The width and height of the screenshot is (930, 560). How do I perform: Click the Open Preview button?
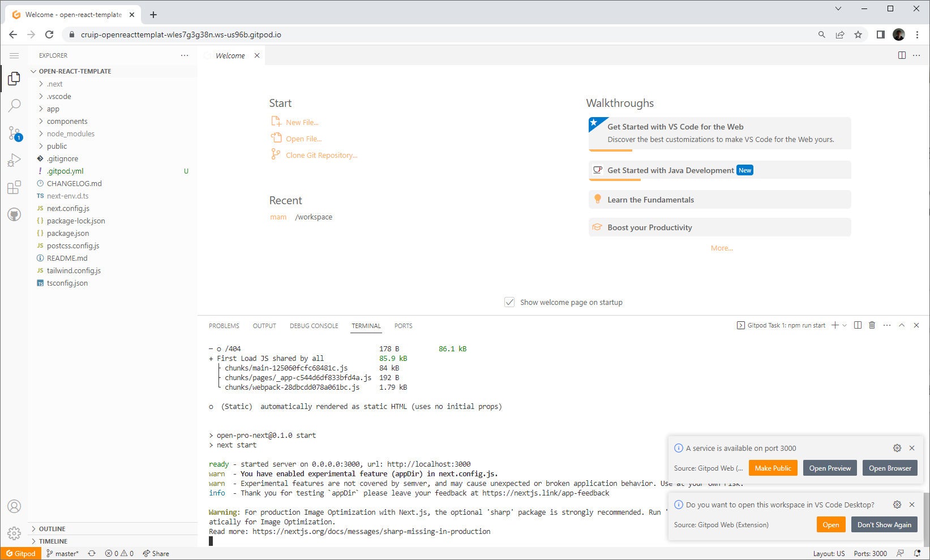point(830,468)
